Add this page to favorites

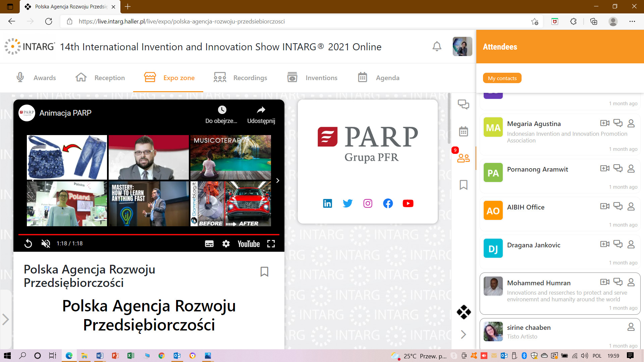[x=535, y=21]
